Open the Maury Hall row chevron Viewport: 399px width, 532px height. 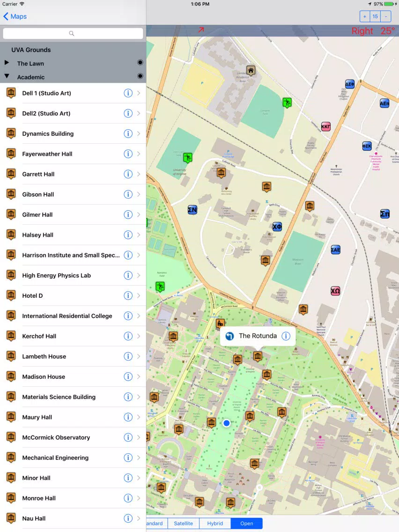(139, 417)
